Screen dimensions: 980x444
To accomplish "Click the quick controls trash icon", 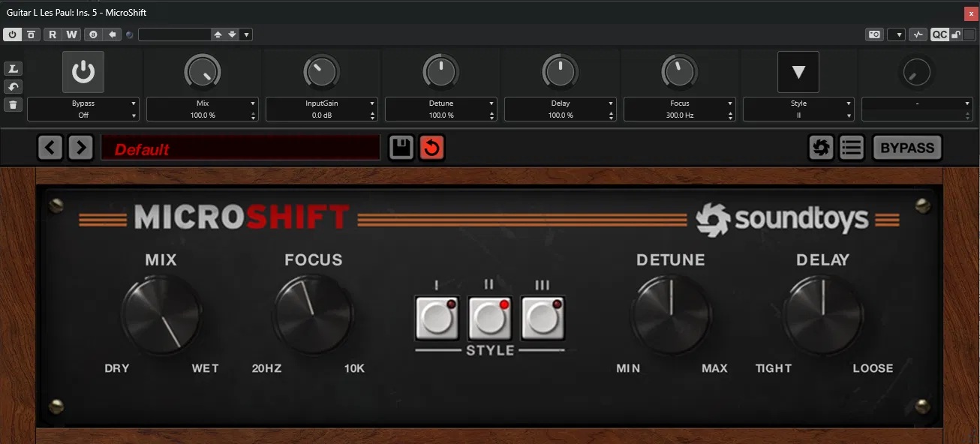I will tap(13, 105).
